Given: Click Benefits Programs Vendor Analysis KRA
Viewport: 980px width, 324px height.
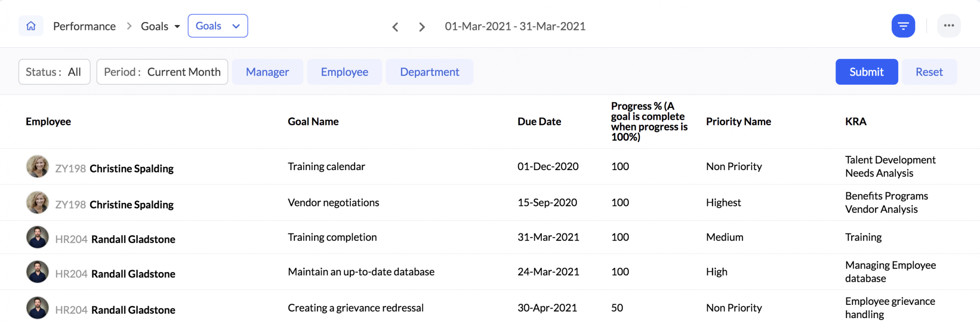Looking at the screenshot, I should click(886, 202).
